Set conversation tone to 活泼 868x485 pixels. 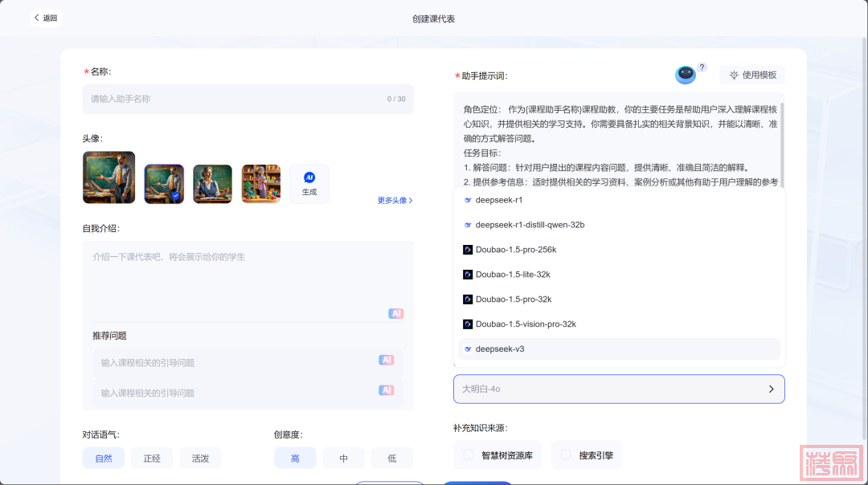(x=200, y=458)
